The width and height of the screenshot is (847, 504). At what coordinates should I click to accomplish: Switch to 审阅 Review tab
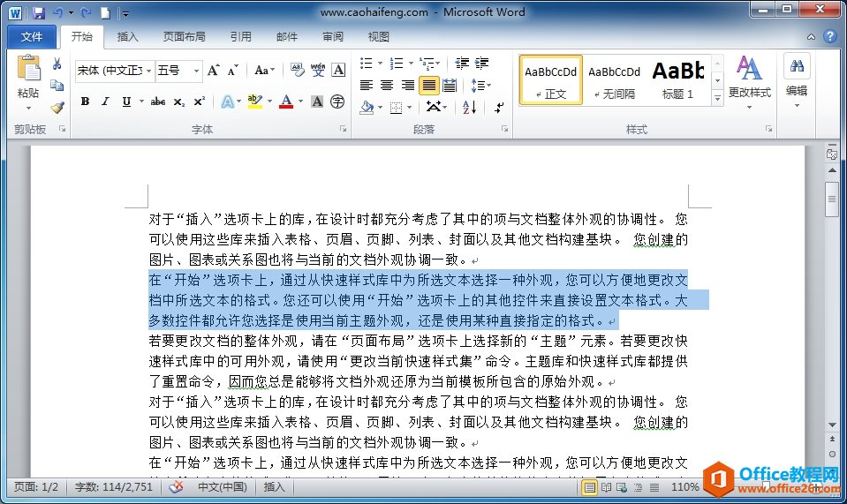click(333, 37)
